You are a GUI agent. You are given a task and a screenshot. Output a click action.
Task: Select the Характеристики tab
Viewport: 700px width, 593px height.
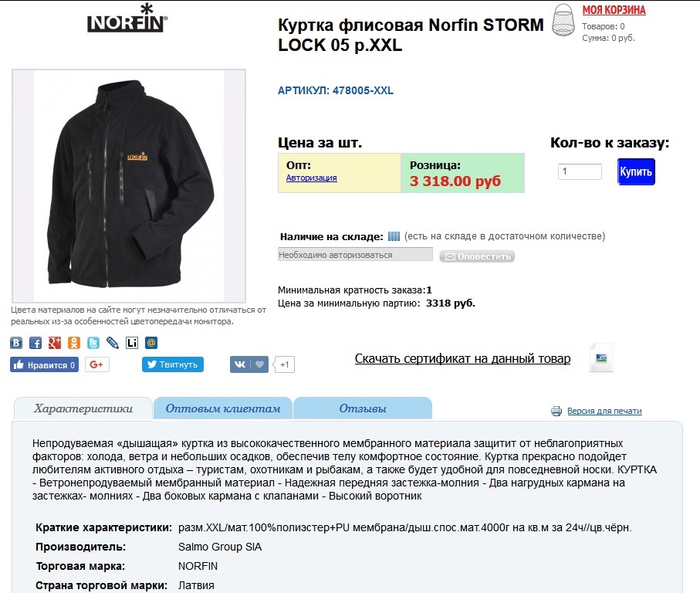coord(83,408)
